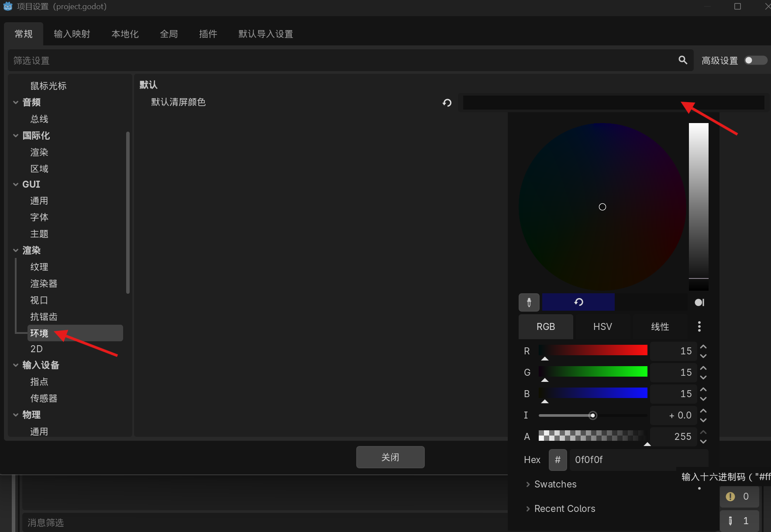Select 2D in settings tree

36,349
